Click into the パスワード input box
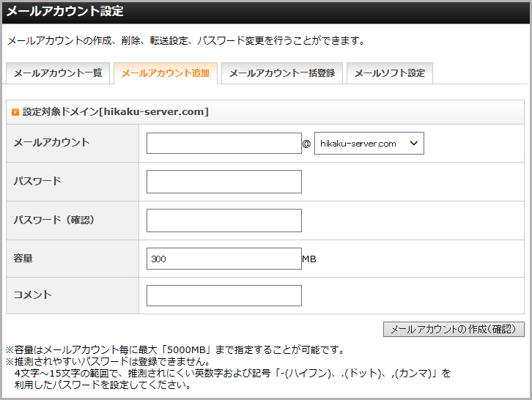Image resolution: width=532 pixels, height=400 pixels. coord(223,182)
